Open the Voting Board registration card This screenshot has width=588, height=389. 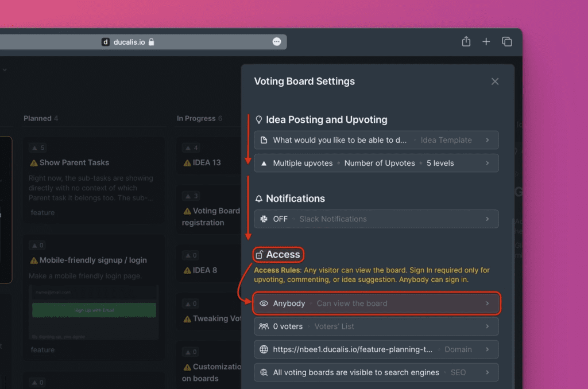(208, 210)
